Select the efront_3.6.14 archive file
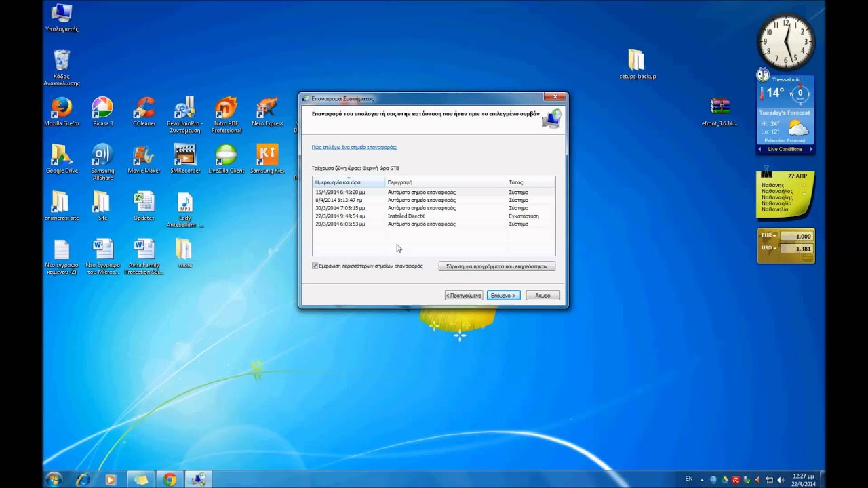Viewport: 868px width, 488px height. tap(719, 112)
